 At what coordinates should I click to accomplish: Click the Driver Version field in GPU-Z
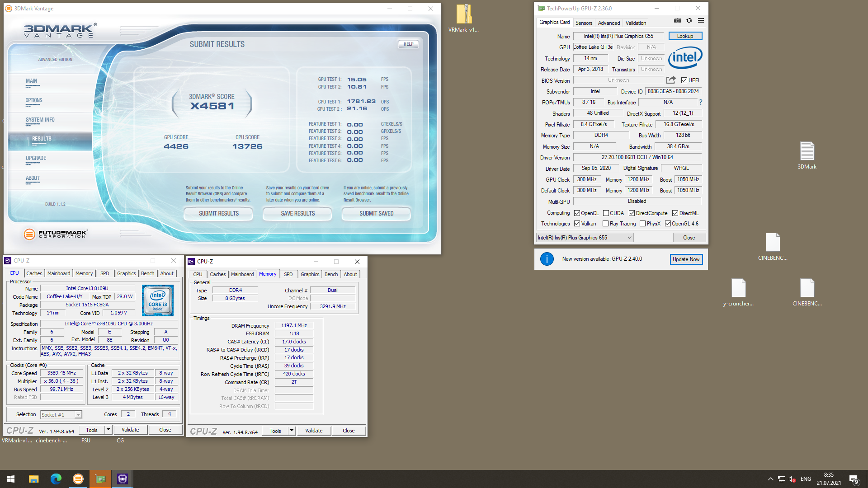pos(637,157)
